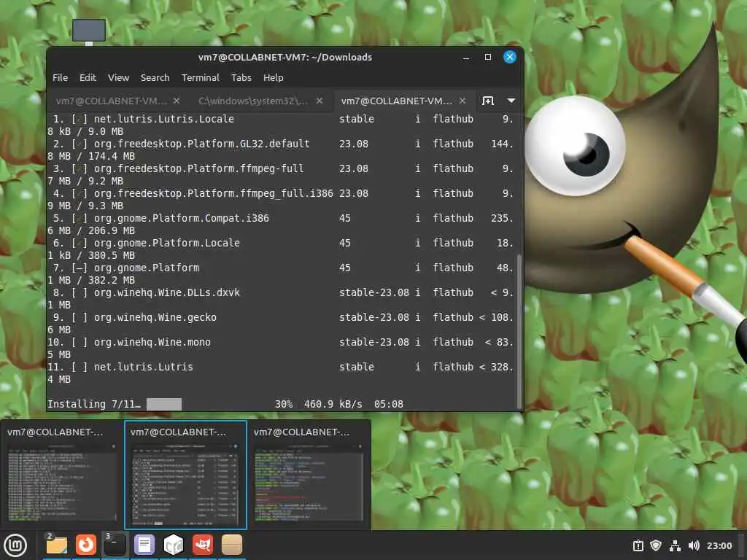This screenshot has height=560, width=747.
Task: Open the View menu
Action: coord(118,77)
